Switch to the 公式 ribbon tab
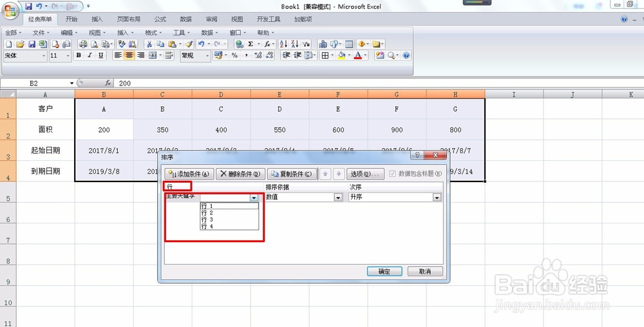Viewport: 644px width, 327px height. click(160, 19)
